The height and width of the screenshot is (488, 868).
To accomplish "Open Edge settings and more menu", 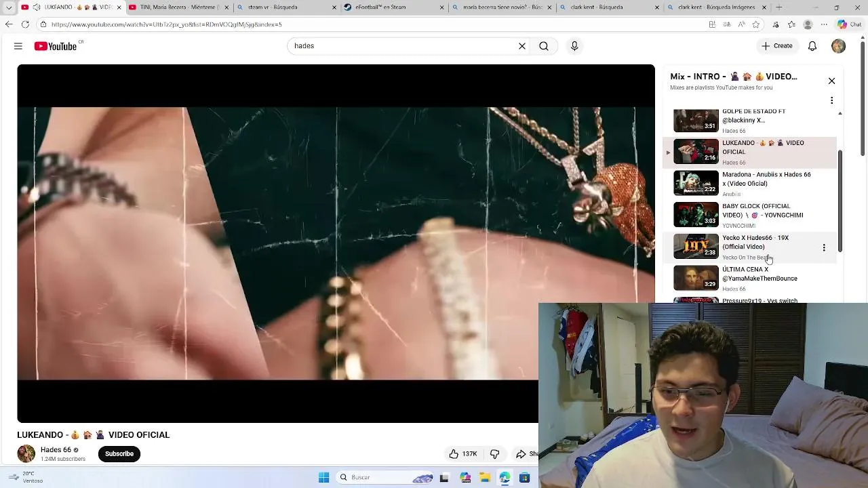I will click(x=823, y=24).
